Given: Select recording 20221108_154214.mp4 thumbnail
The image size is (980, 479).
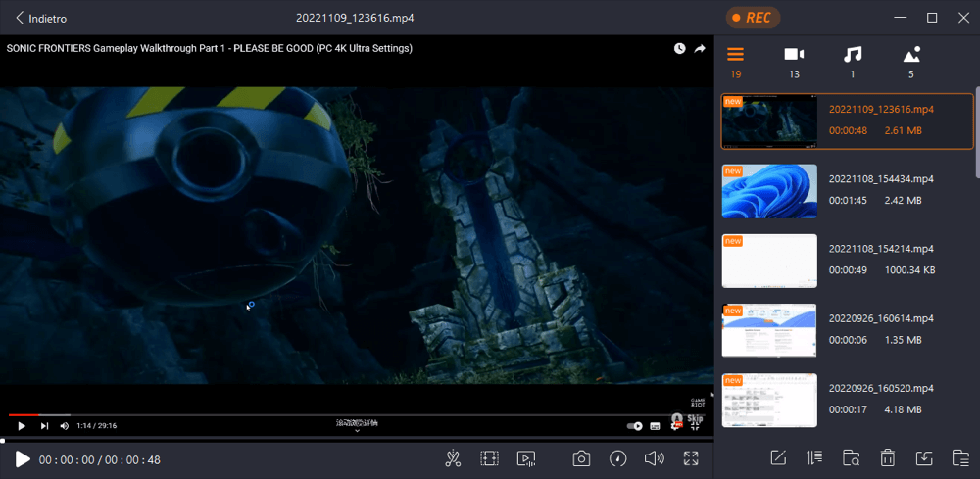Looking at the screenshot, I should pyautogui.click(x=769, y=261).
